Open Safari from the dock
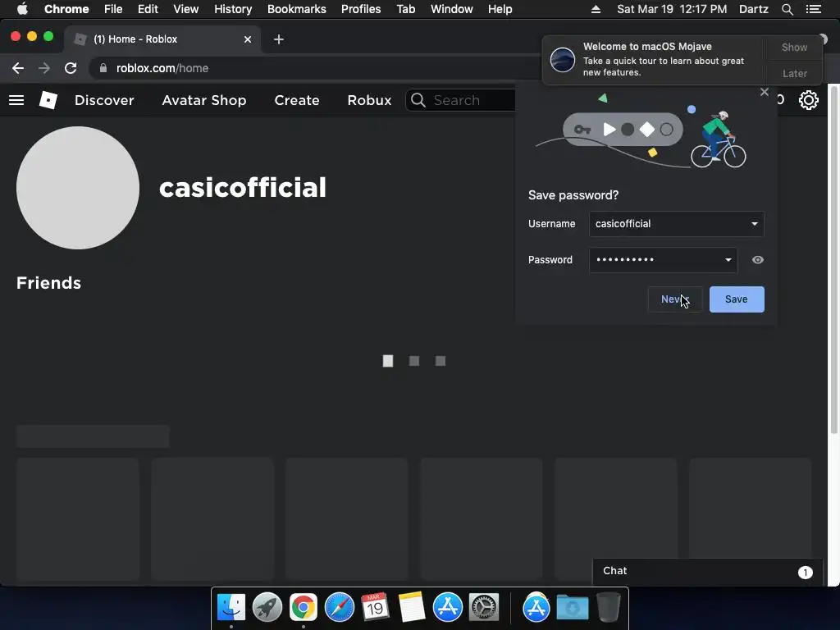Image resolution: width=840 pixels, height=630 pixels. (x=339, y=608)
